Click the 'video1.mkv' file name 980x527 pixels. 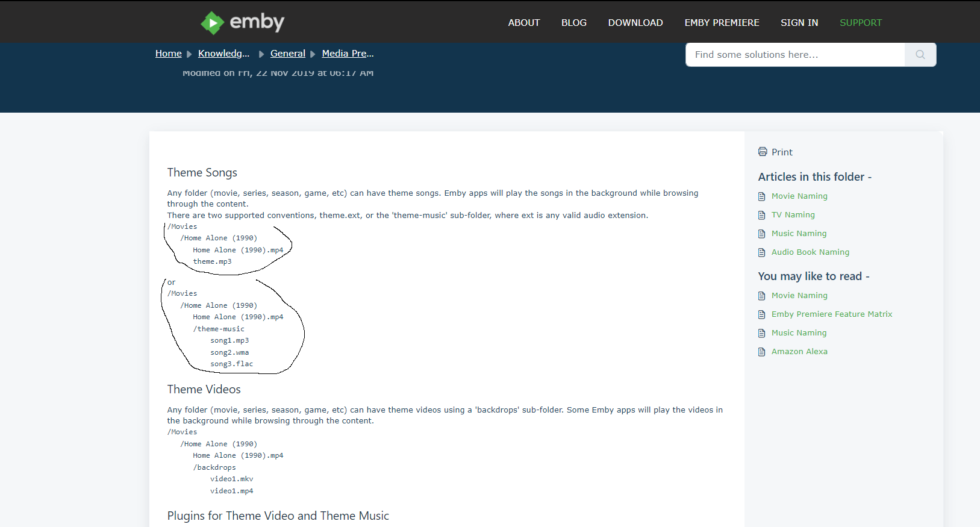pos(232,479)
